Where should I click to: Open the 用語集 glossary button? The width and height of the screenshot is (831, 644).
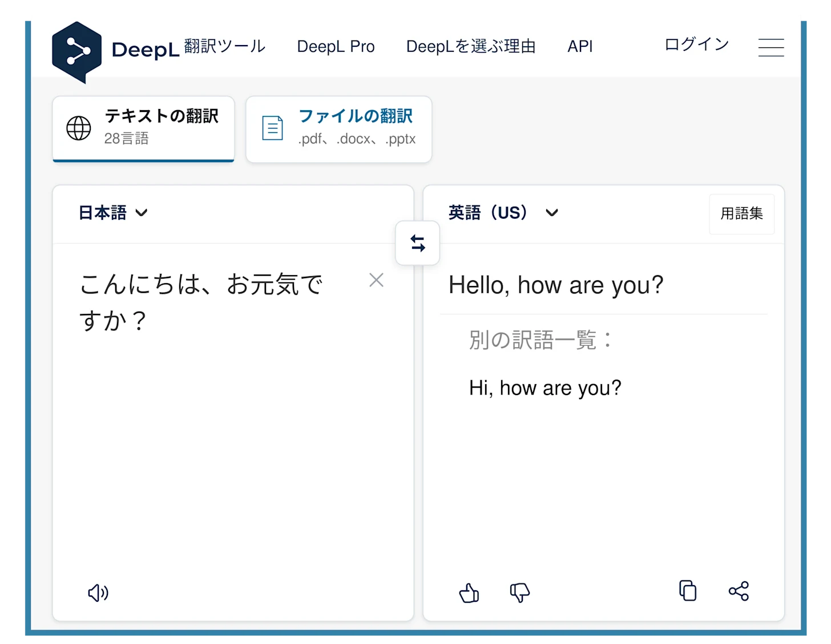tap(741, 214)
